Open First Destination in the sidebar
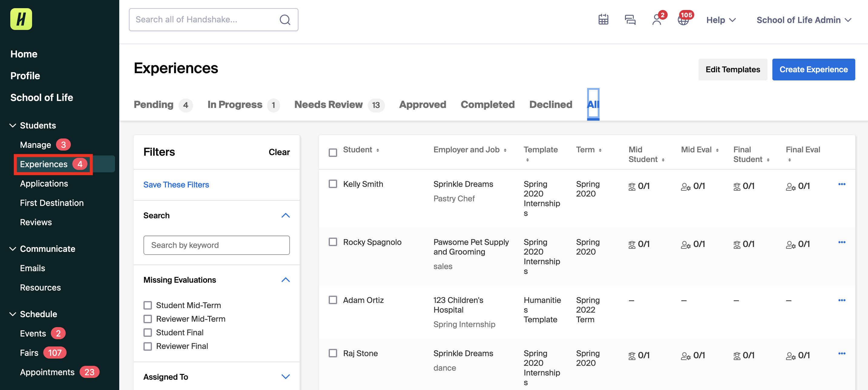The image size is (868, 390). 51,203
